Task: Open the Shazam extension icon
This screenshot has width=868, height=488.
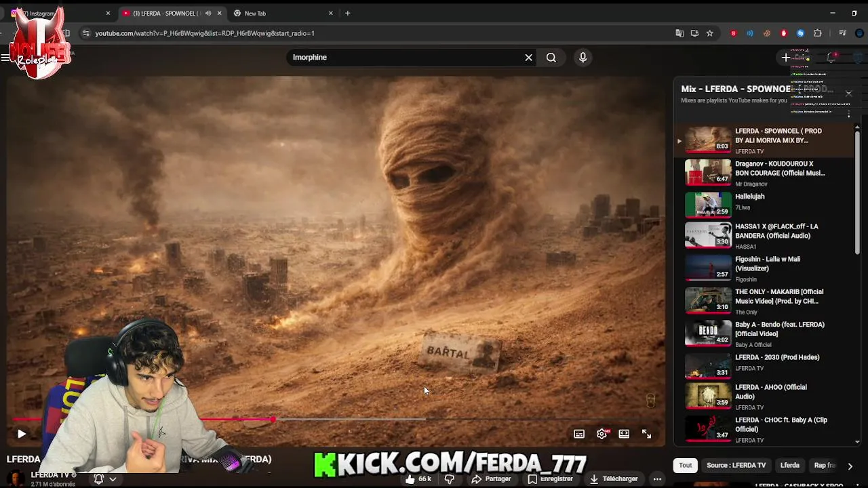Action: pos(800,33)
